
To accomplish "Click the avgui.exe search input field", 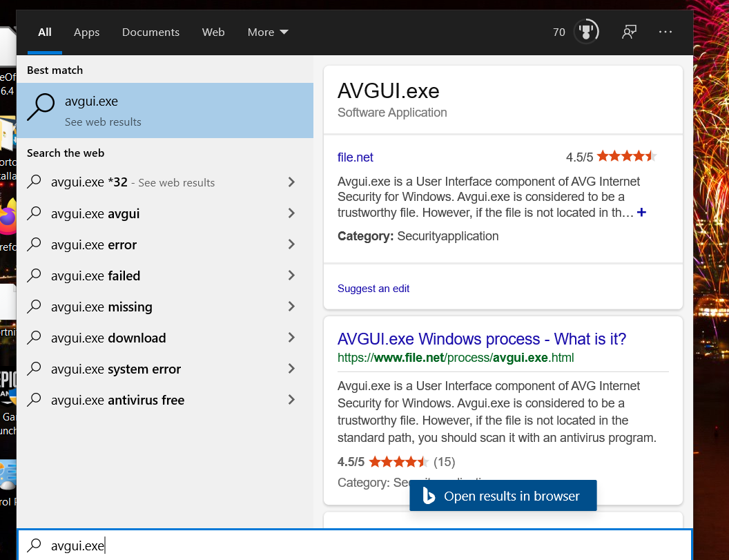I will (x=354, y=545).
